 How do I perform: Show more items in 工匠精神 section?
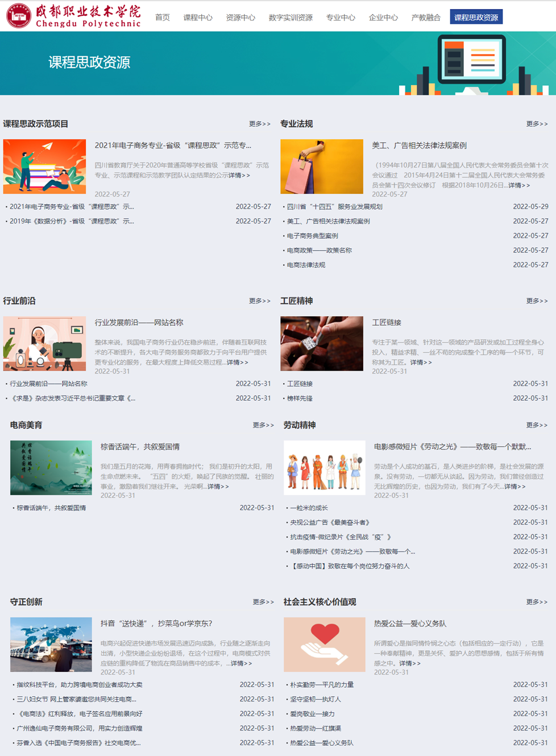tap(537, 301)
